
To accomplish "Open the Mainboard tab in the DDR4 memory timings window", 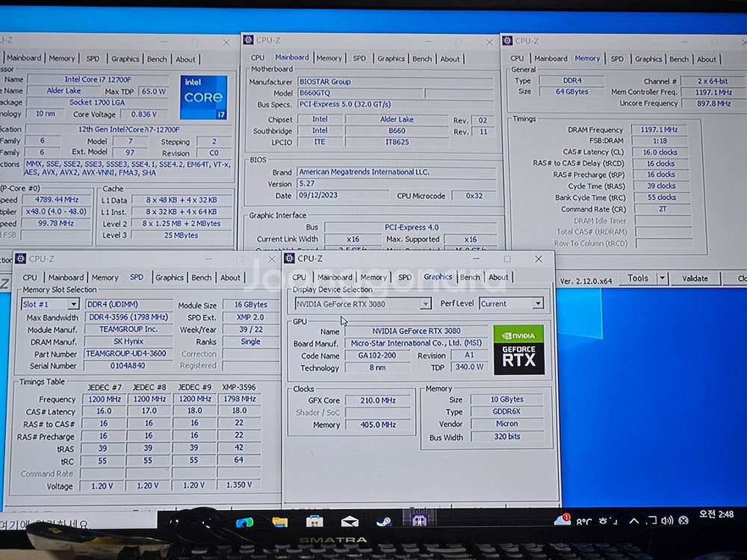I will [551, 58].
